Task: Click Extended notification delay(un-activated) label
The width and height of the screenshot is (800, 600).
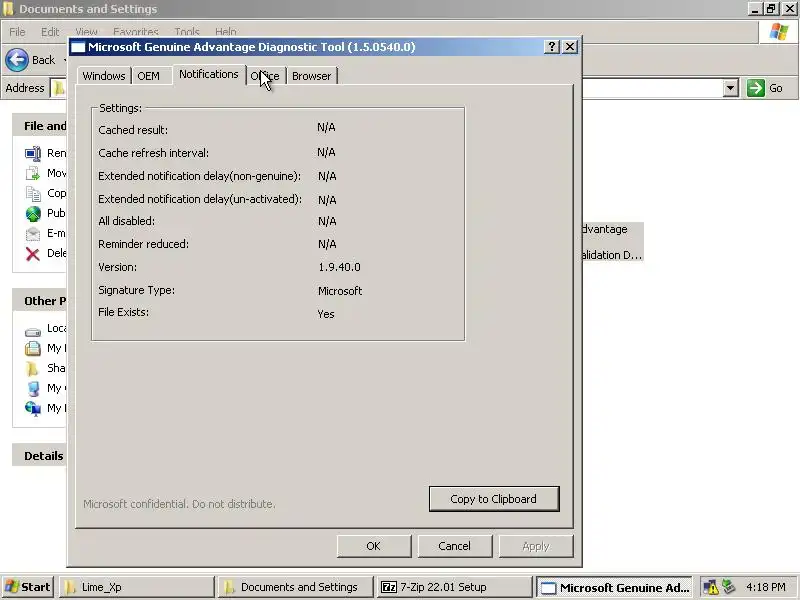Action: click(x=200, y=199)
